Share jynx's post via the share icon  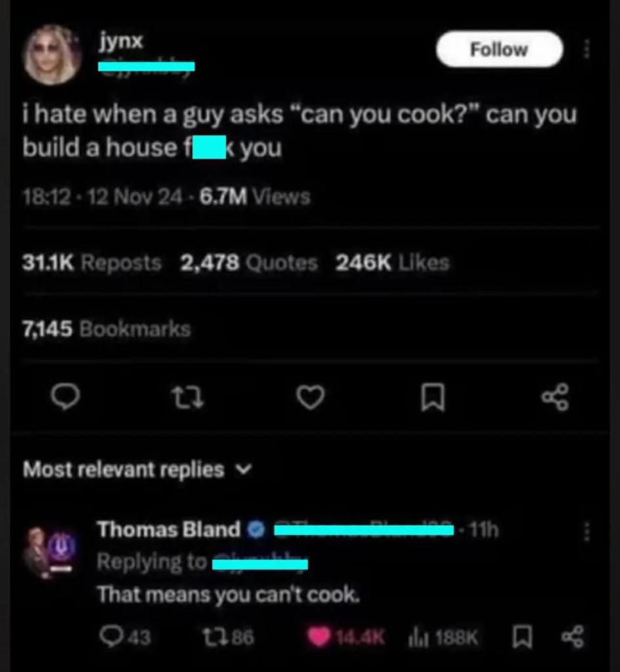point(556,397)
